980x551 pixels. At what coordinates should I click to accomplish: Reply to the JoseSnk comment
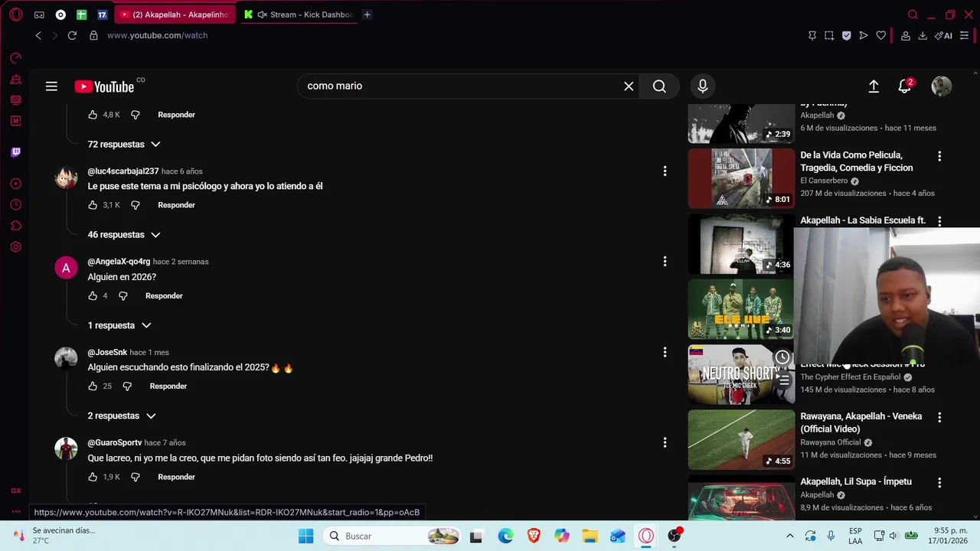(168, 386)
